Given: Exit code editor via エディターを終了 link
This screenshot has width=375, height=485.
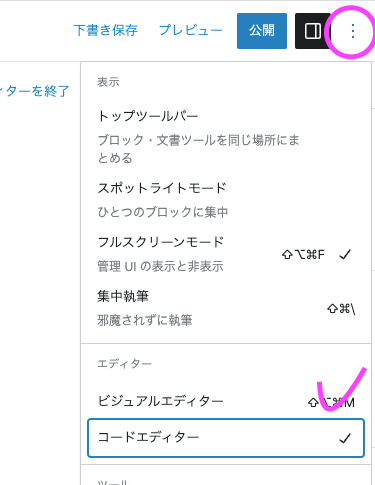Looking at the screenshot, I should (35, 91).
